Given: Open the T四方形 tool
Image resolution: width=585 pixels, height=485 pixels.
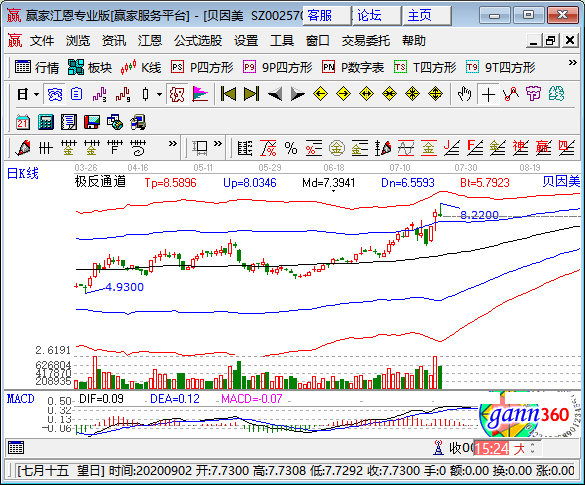Looking at the screenshot, I should point(425,68).
